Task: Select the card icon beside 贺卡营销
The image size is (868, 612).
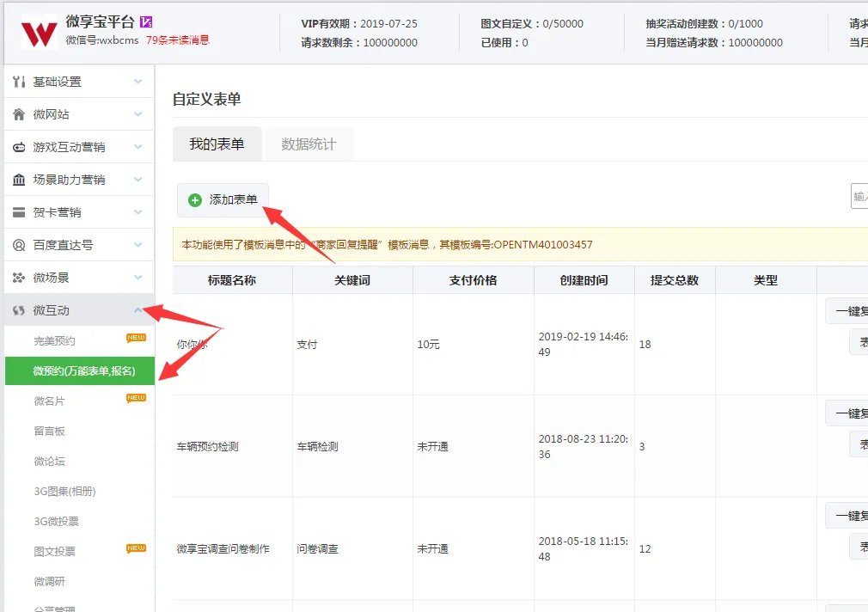Action: tap(20, 211)
